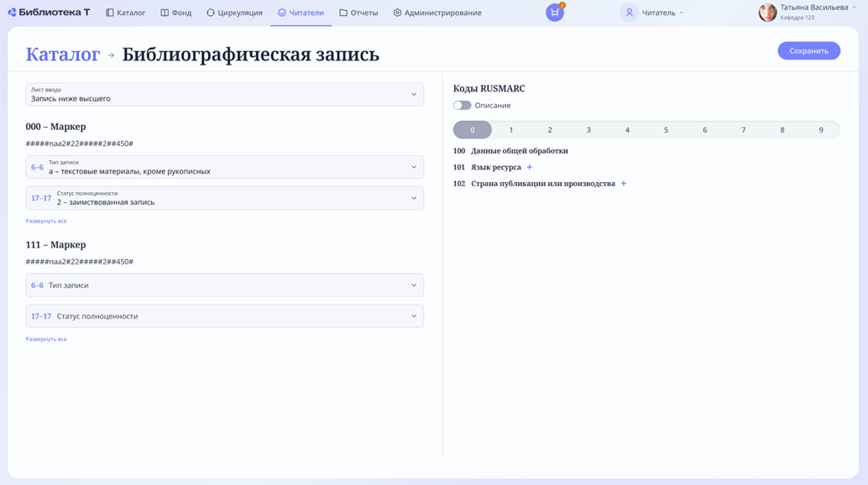Image resolution: width=868 pixels, height=485 pixels.
Task: Select RUSMARC code block 5 tab
Action: pyautogui.click(x=666, y=130)
